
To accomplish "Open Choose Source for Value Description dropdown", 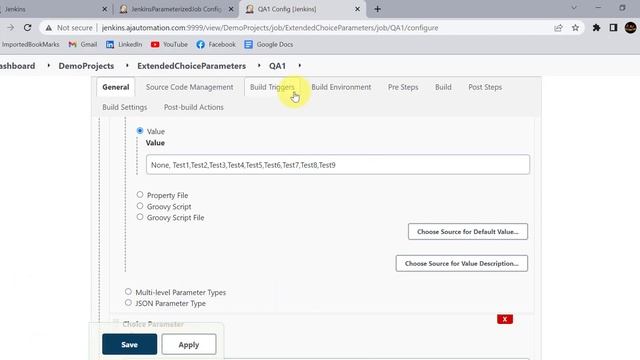I will [x=462, y=263].
